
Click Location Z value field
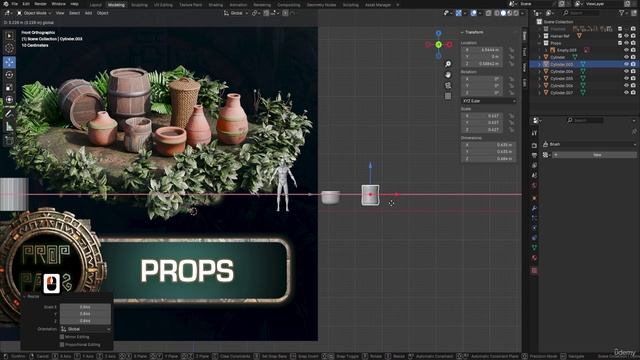(x=482, y=64)
